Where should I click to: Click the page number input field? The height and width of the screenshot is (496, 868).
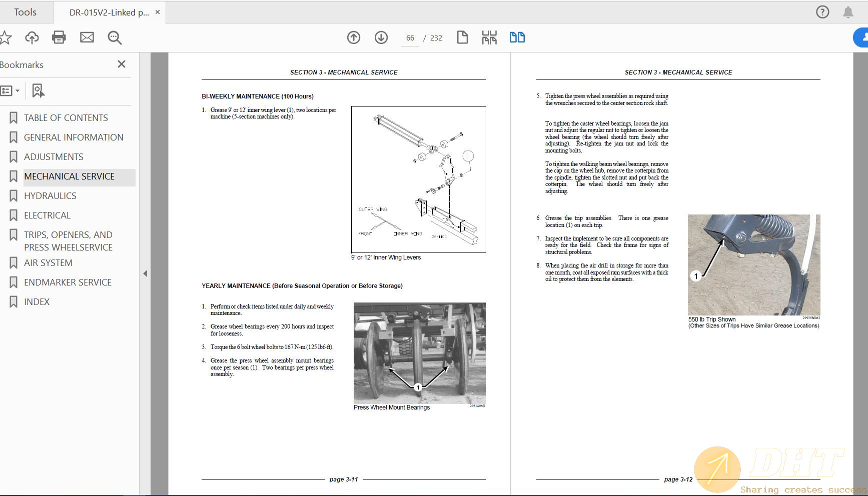pyautogui.click(x=410, y=38)
